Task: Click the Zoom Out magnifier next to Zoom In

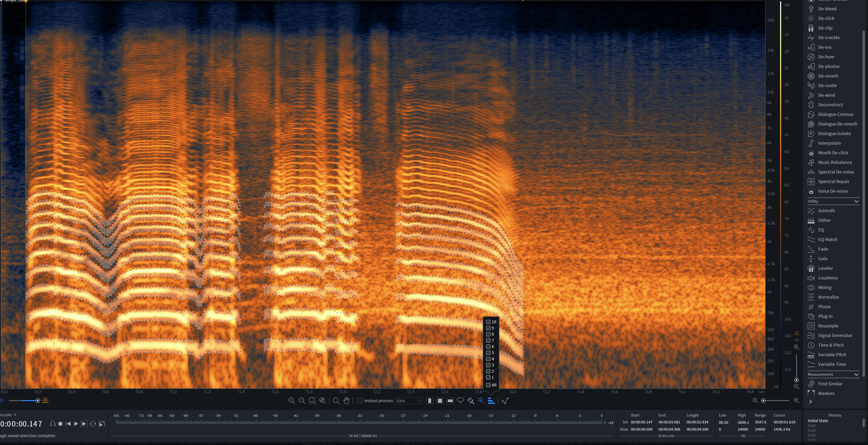Action: [x=302, y=400]
